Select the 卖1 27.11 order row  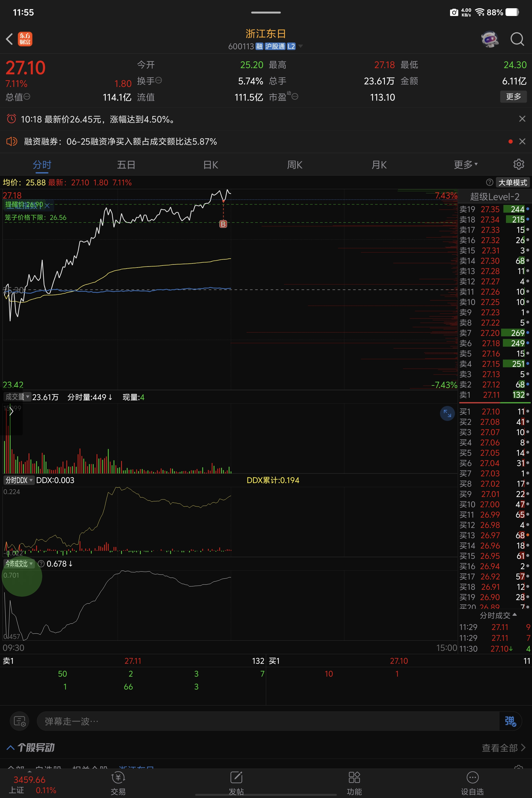[x=495, y=395]
